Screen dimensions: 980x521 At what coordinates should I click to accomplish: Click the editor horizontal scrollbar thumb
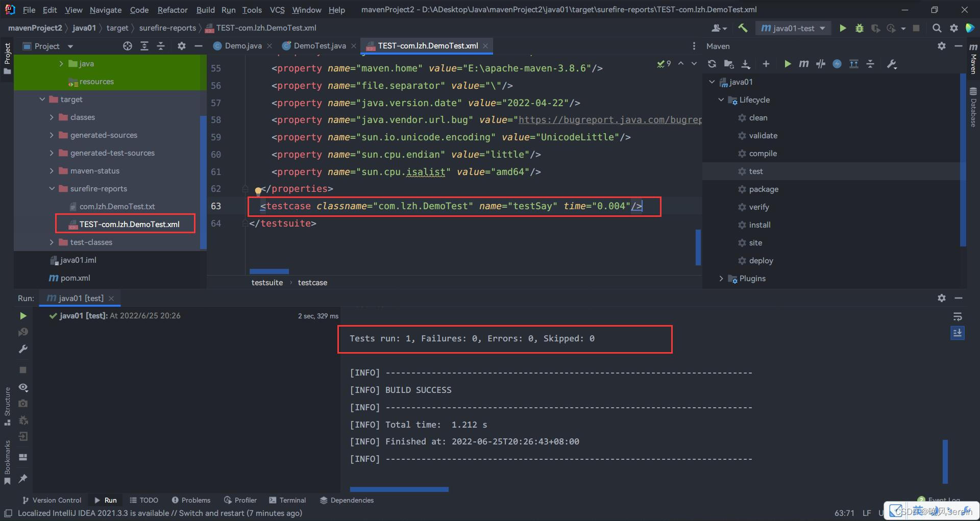[x=269, y=271]
